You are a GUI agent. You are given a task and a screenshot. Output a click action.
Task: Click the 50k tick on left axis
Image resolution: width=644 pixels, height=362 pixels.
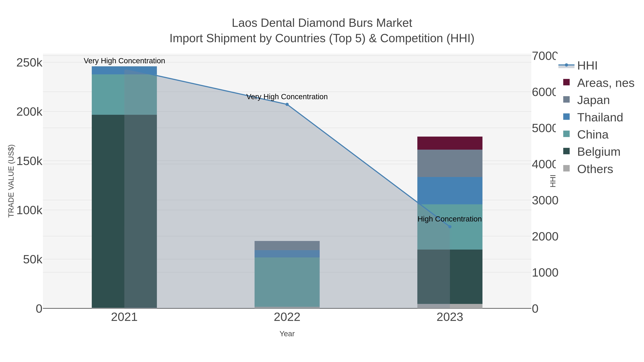33,260
